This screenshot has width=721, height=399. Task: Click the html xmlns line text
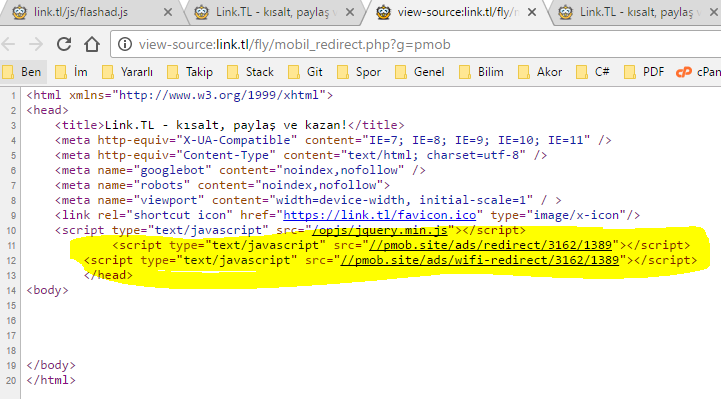(180, 95)
